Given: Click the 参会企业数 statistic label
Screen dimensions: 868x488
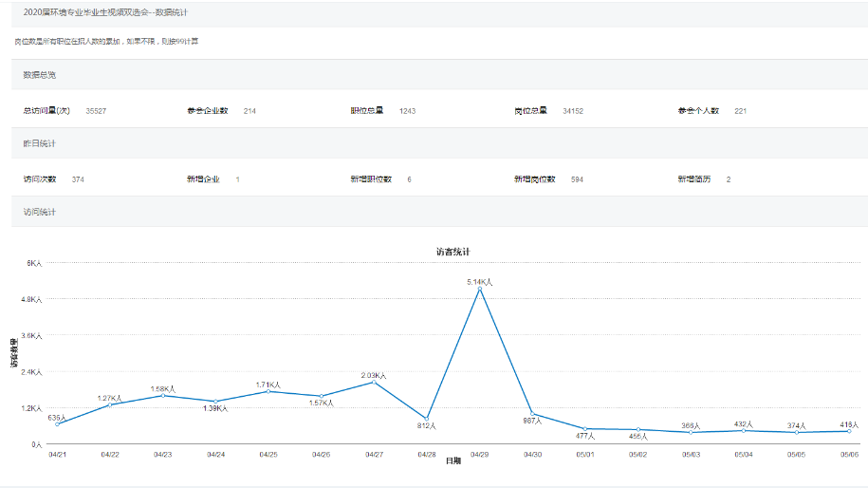Looking at the screenshot, I should (x=208, y=111).
